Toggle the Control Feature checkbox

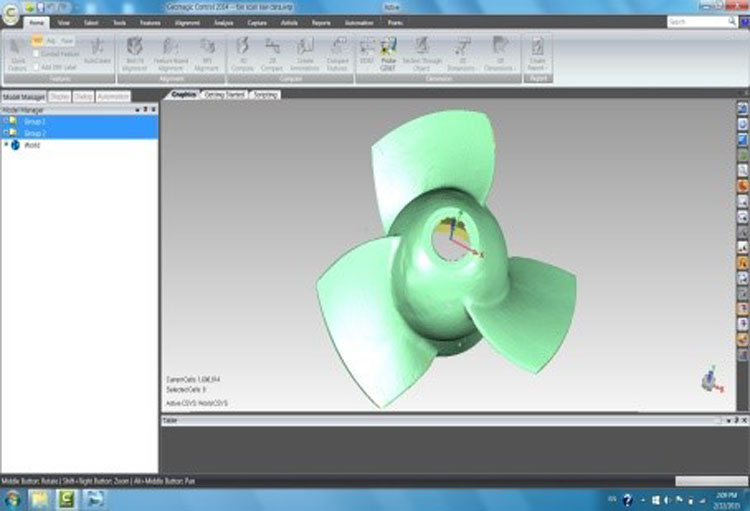(x=36, y=54)
